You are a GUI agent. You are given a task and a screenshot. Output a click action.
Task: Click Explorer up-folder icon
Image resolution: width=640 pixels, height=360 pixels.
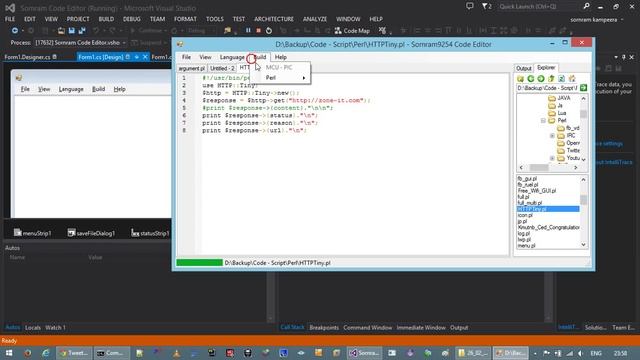[551, 78]
